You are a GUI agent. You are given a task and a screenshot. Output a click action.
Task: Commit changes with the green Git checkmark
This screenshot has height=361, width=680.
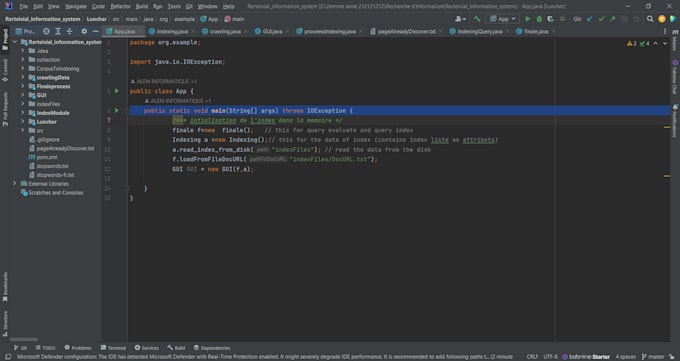[x=601, y=19]
